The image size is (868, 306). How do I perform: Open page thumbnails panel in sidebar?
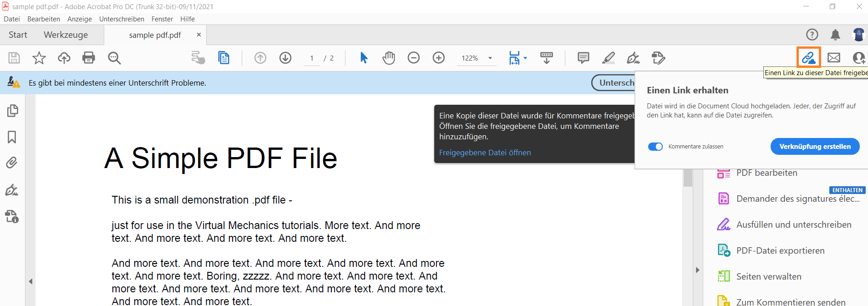[x=12, y=111]
